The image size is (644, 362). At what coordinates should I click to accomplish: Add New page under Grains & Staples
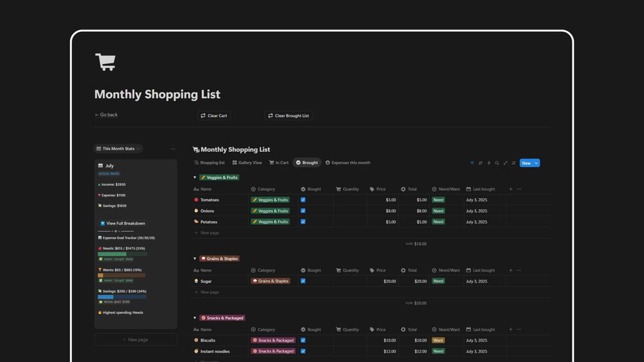point(206,292)
